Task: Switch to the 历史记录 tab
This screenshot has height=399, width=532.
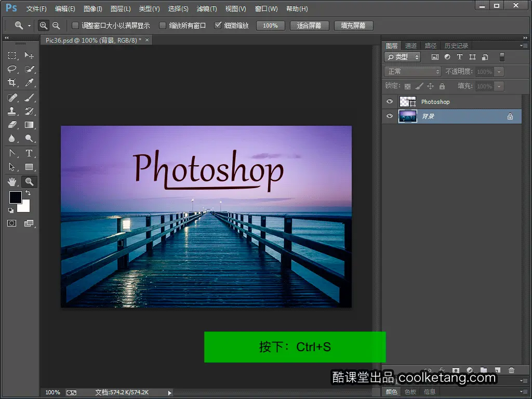Action: (x=456, y=46)
